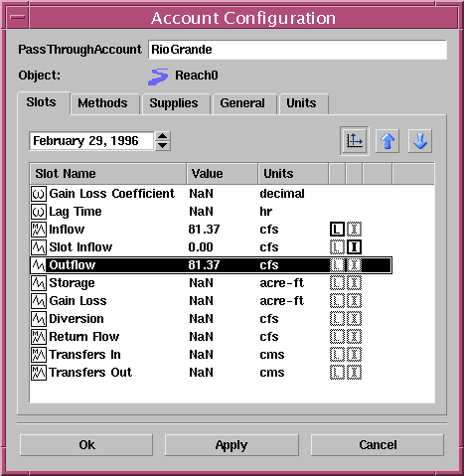Image resolution: width=464 pixels, height=476 pixels.
Task: Click the Lag Time slot icon
Action: [x=39, y=212]
